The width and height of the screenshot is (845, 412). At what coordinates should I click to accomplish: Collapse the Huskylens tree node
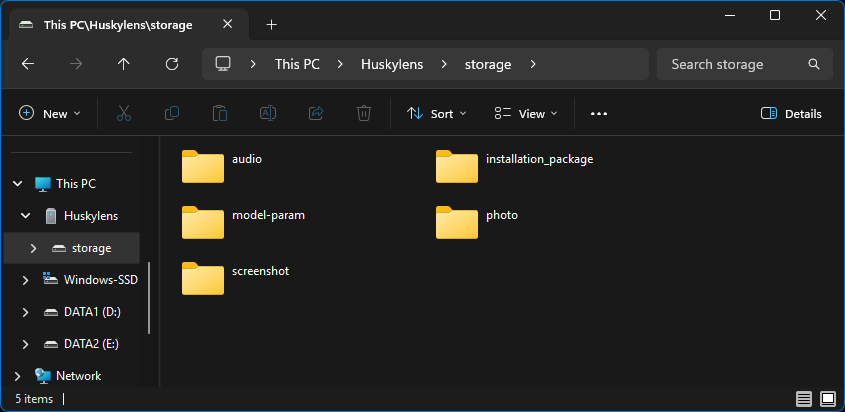click(26, 216)
